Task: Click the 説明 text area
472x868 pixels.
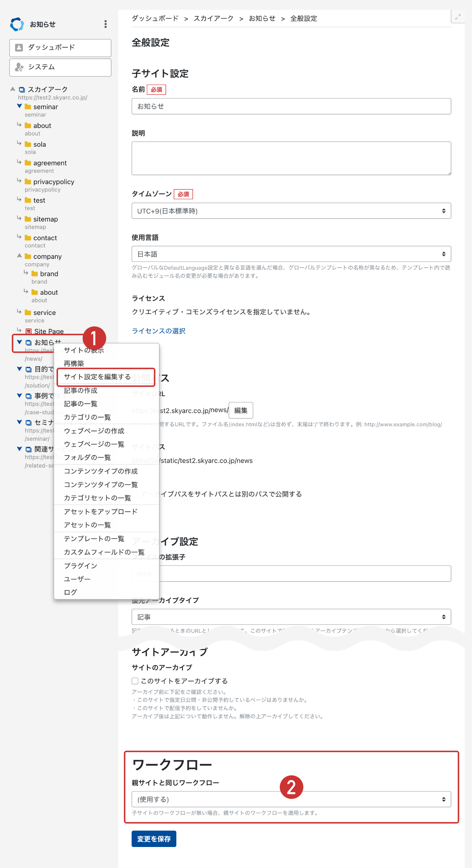Action: click(x=291, y=159)
